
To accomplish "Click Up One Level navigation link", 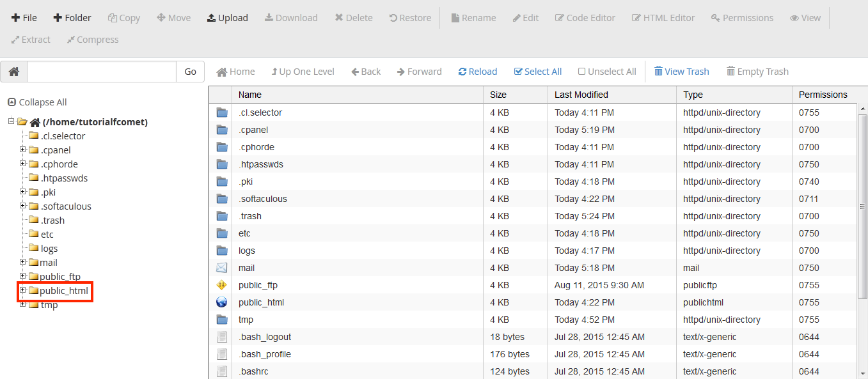I will coord(303,72).
